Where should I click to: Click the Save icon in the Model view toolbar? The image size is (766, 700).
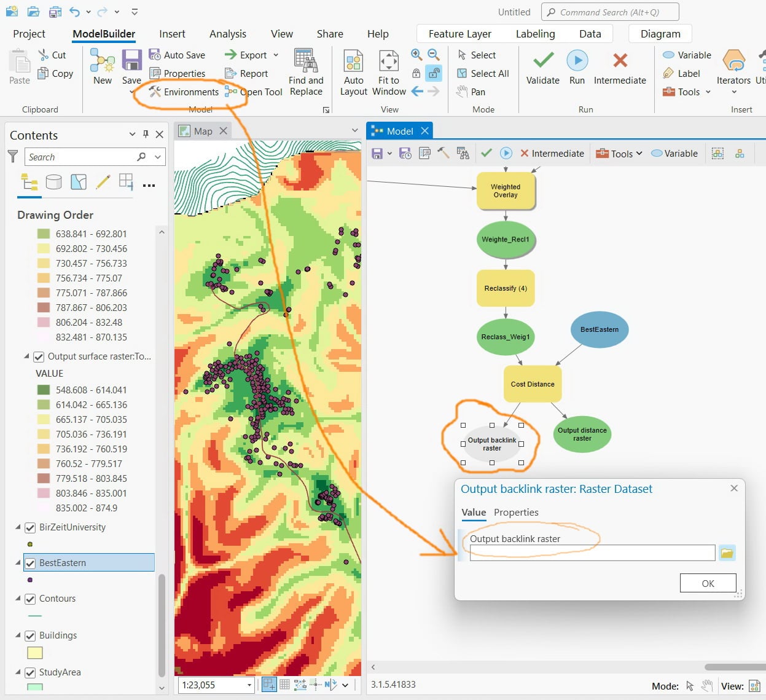[x=377, y=154]
